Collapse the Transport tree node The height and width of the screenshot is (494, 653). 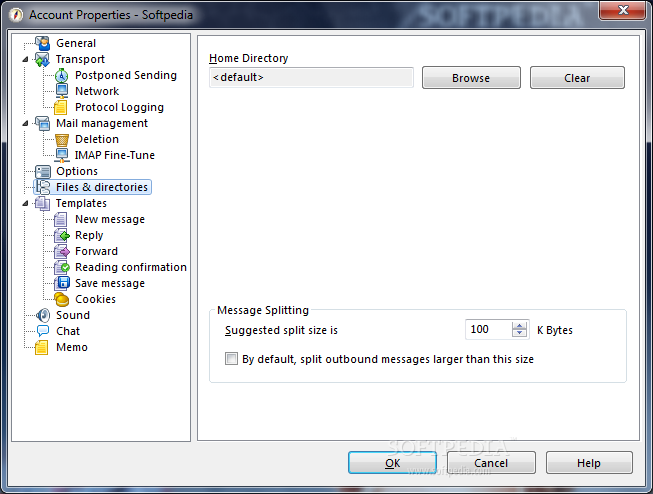point(25,60)
